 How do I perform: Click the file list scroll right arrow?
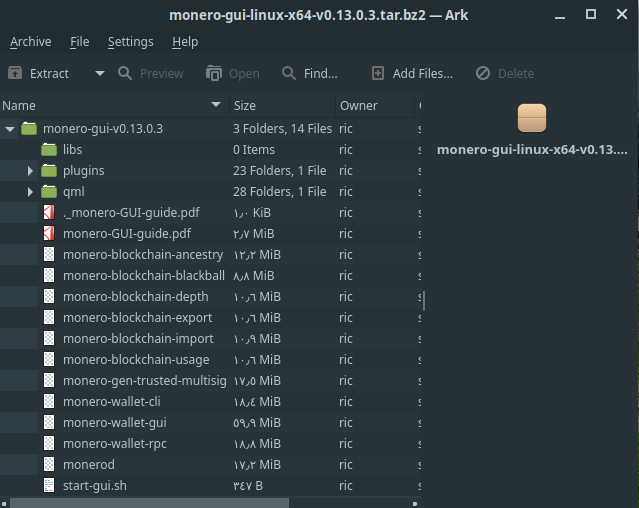414,504
